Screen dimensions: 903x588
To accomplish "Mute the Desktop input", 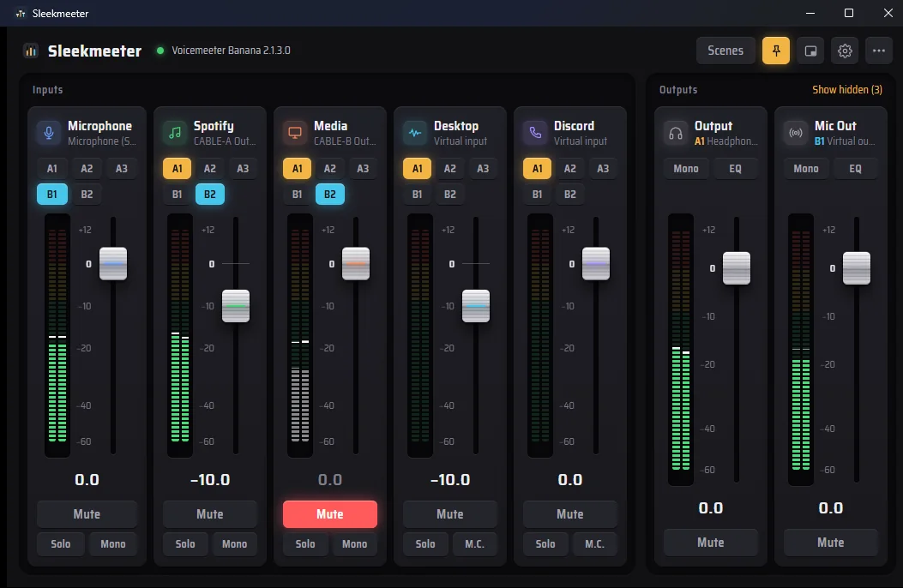I will coord(449,514).
